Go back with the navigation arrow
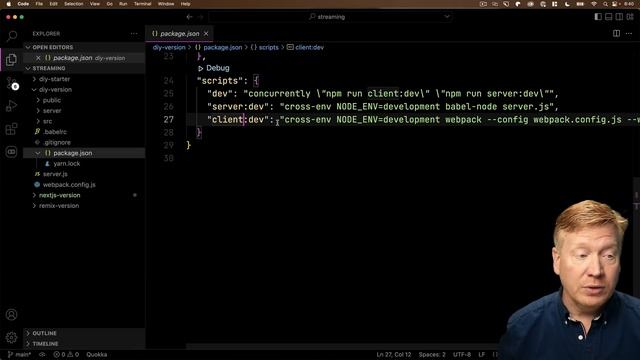The height and width of the screenshot is (360, 640). 189,17
